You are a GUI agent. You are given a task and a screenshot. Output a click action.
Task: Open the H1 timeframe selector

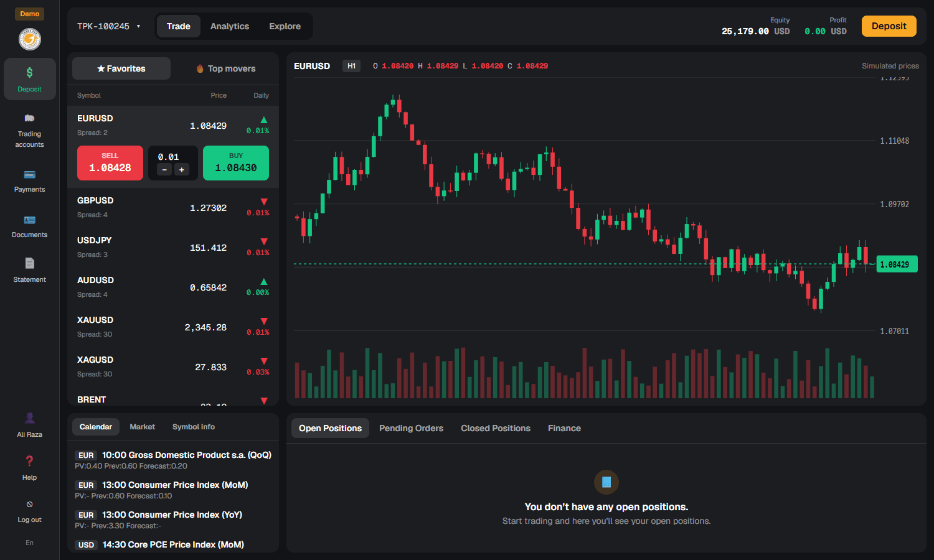pyautogui.click(x=352, y=66)
